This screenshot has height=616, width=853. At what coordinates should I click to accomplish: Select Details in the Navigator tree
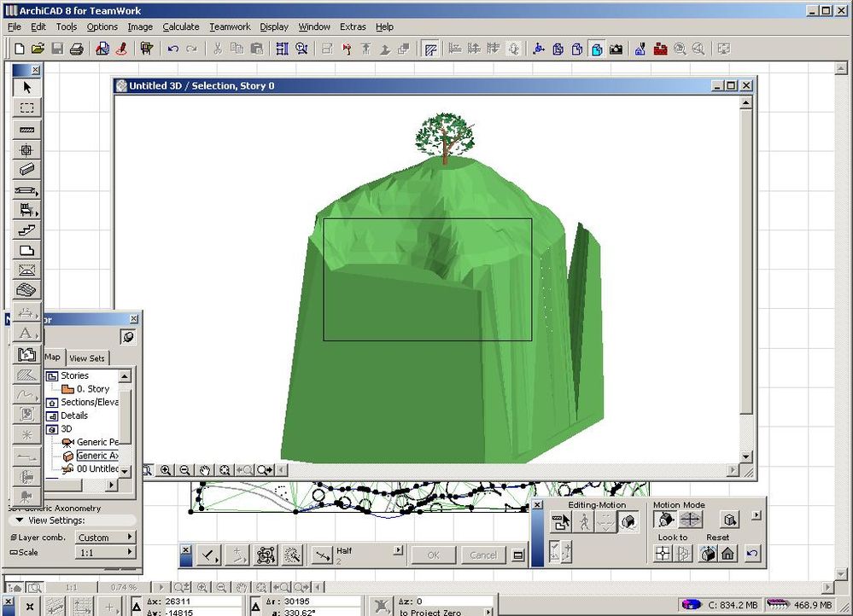[x=74, y=416]
